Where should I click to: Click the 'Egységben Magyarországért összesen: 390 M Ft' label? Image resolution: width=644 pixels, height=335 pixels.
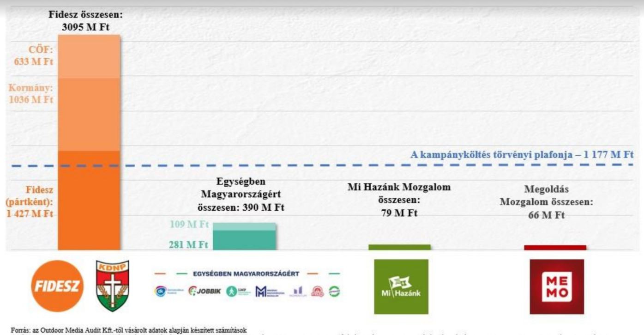click(x=241, y=194)
